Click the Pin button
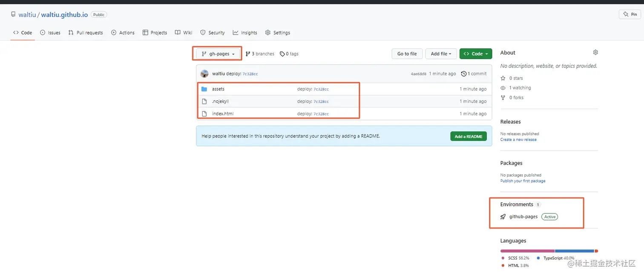The image size is (644, 276). coord(630,14)
